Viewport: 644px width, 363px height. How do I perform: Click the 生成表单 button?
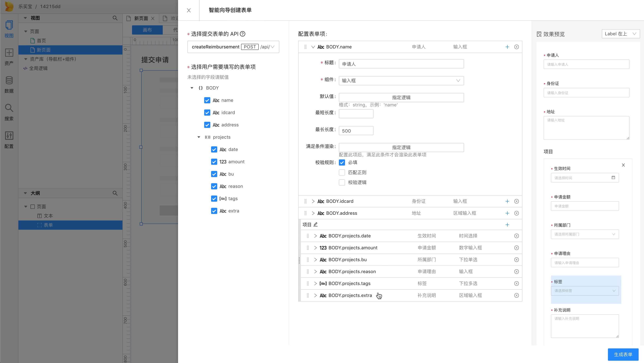coord(623,355)
